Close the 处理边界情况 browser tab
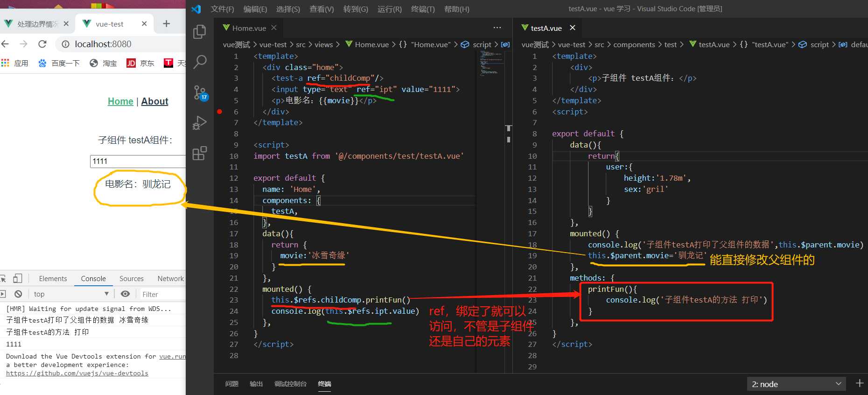The image size is (868, 395). click(66, 24)
